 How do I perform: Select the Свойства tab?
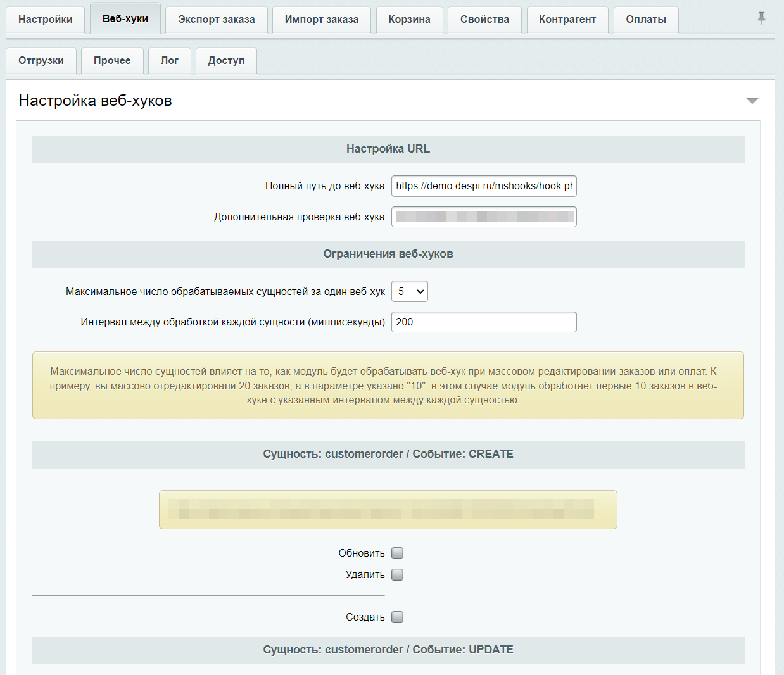[x=485, y=20]
